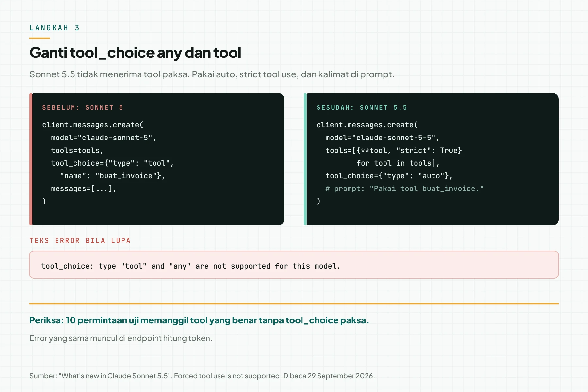Click the line tools=[{**tool, "strict": True}
Viewport: 588px width, 392px height.
click(394, 151)
